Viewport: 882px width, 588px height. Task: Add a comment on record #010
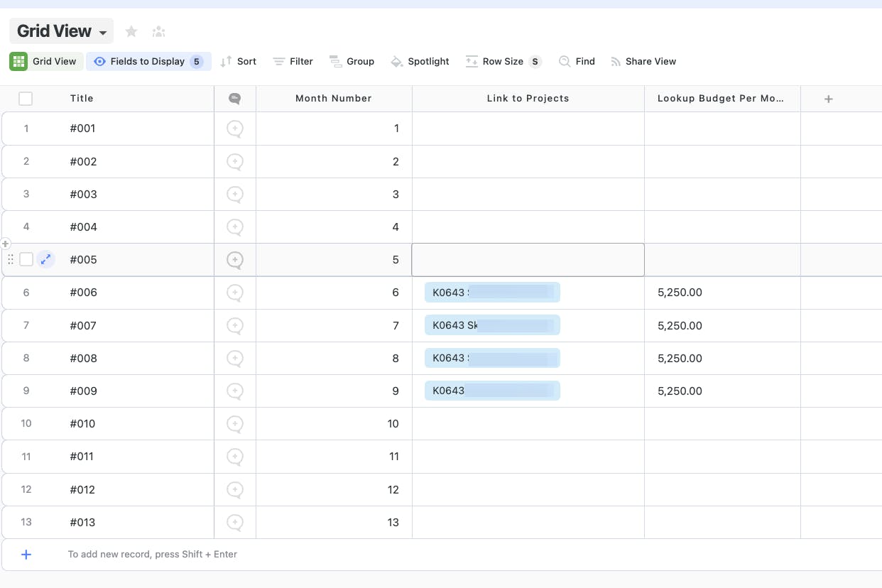tap(235, 424)
